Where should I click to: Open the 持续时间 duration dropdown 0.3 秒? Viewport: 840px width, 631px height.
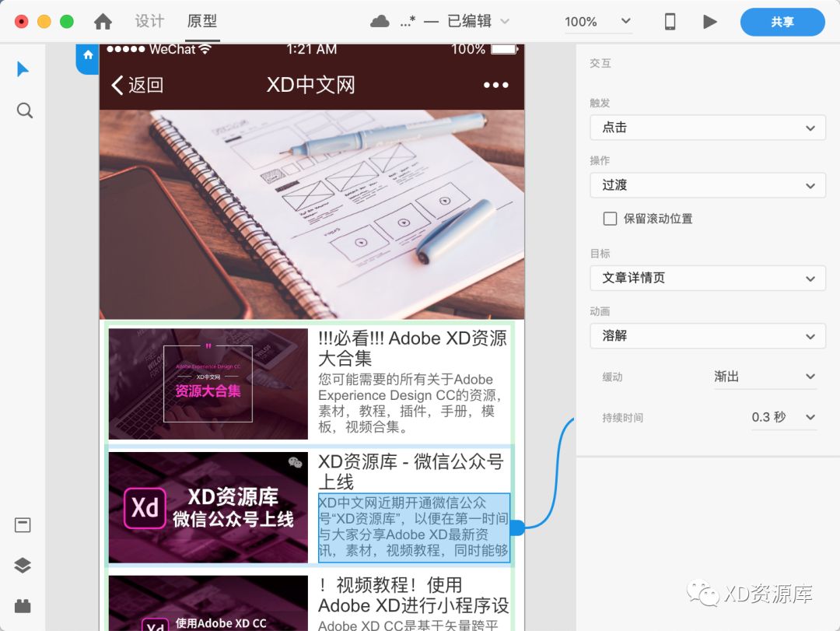pos(784,417)
